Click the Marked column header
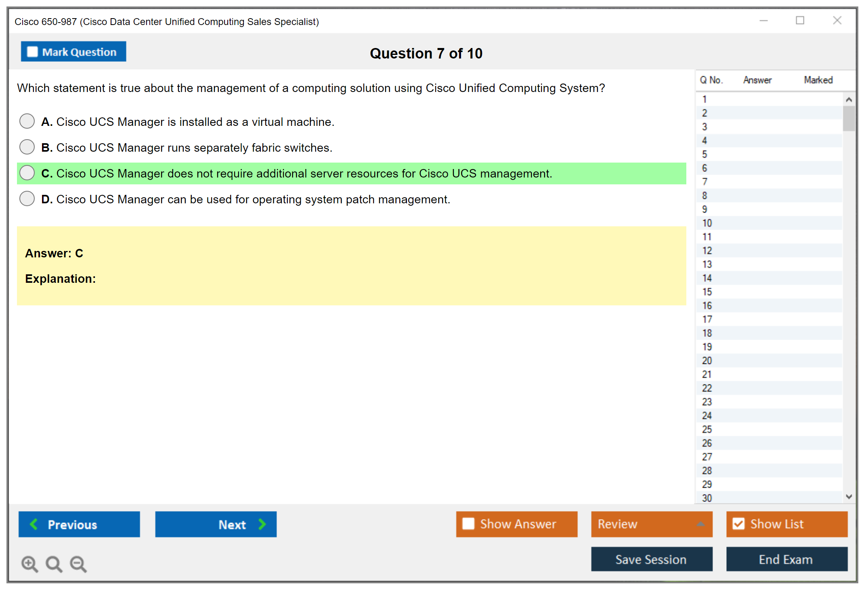This screenshot has height=593, width=868. [818, 80]
